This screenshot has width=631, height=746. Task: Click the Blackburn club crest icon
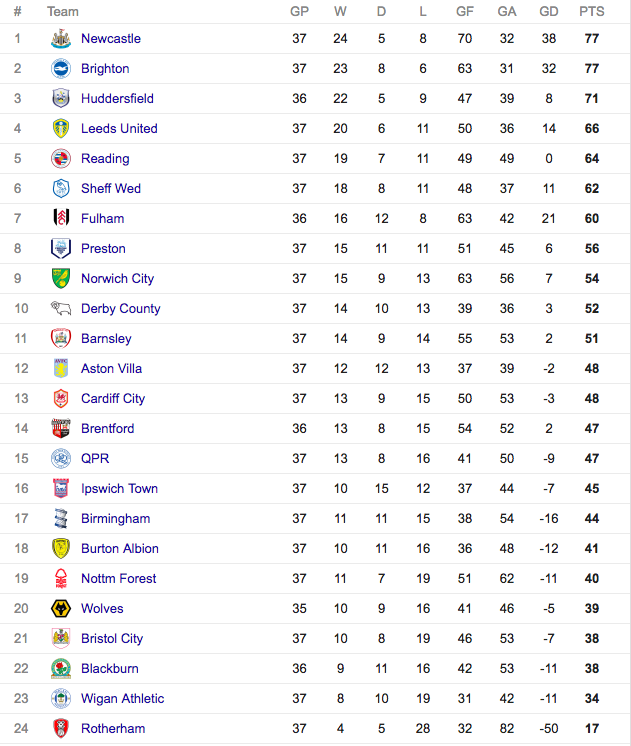[x=61, y=669]
